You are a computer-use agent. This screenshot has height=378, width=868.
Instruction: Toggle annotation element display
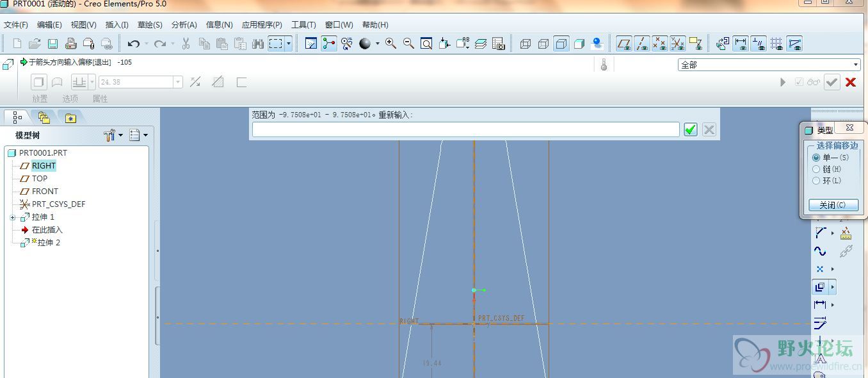(696, 44)
